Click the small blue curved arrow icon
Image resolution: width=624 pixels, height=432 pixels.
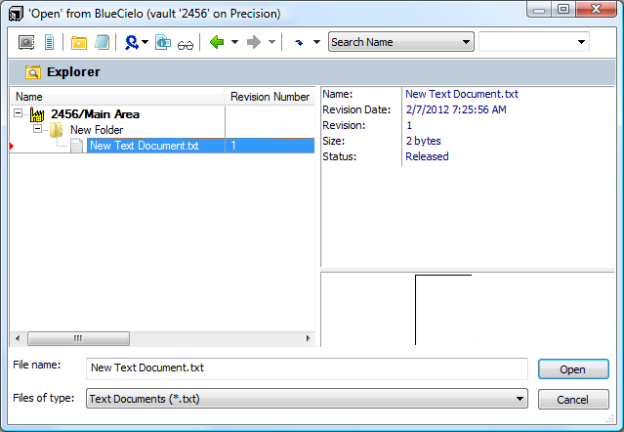299,43
